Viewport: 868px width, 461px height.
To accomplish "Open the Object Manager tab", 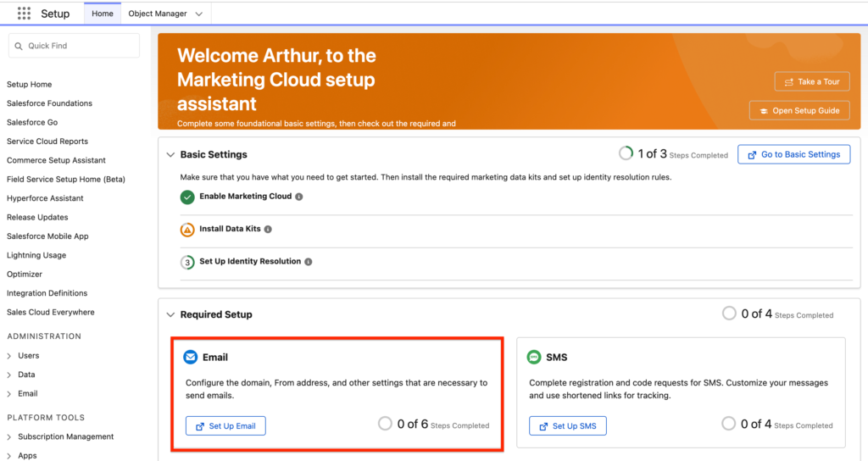I will (x=156, y=14).
